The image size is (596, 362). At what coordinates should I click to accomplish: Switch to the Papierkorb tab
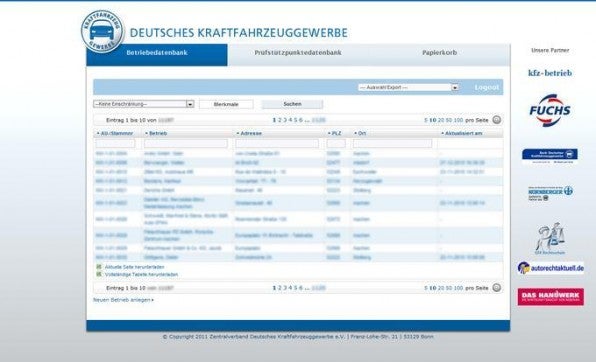[x=439, y=53]
